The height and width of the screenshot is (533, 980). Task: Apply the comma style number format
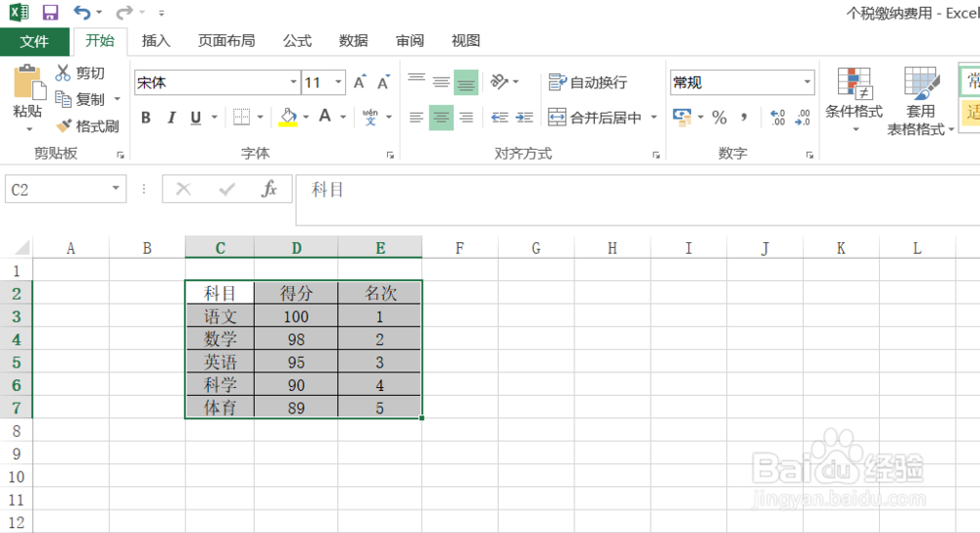[x=745, y=118]
